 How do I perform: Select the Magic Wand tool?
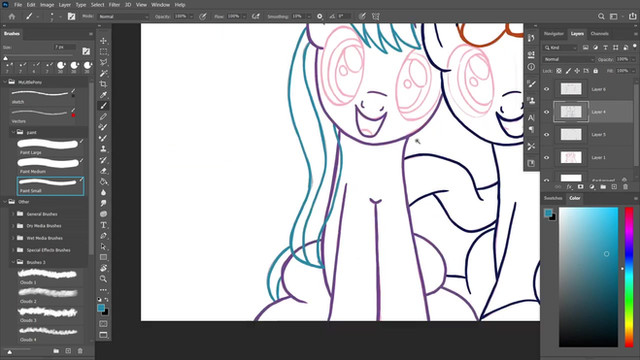[103, 73]
